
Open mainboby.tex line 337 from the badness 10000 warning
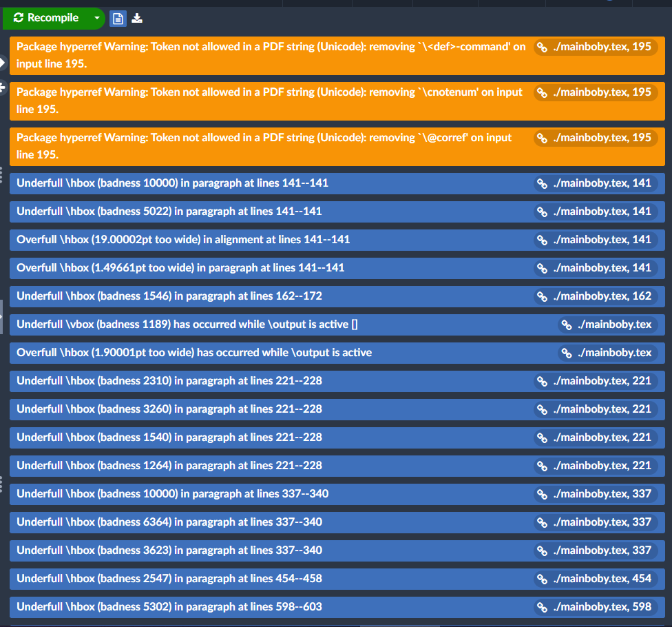(596, 493)
